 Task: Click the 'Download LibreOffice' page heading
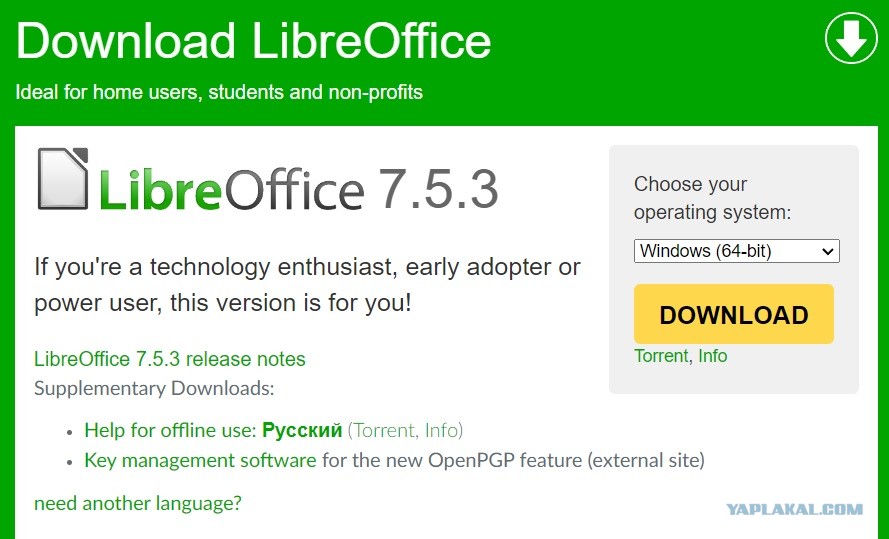tap(253, 41)
